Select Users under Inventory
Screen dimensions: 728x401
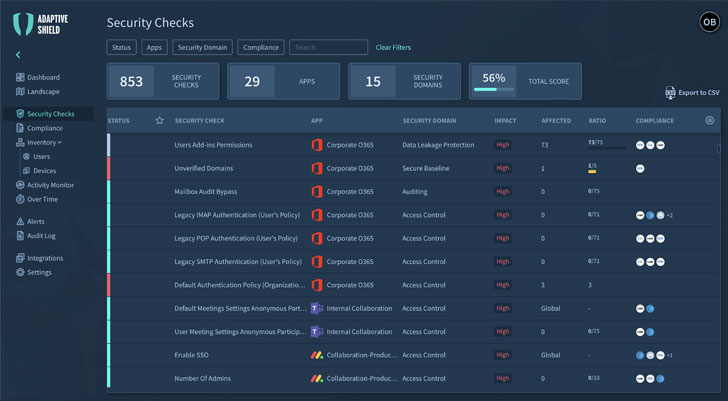(41, 157)
